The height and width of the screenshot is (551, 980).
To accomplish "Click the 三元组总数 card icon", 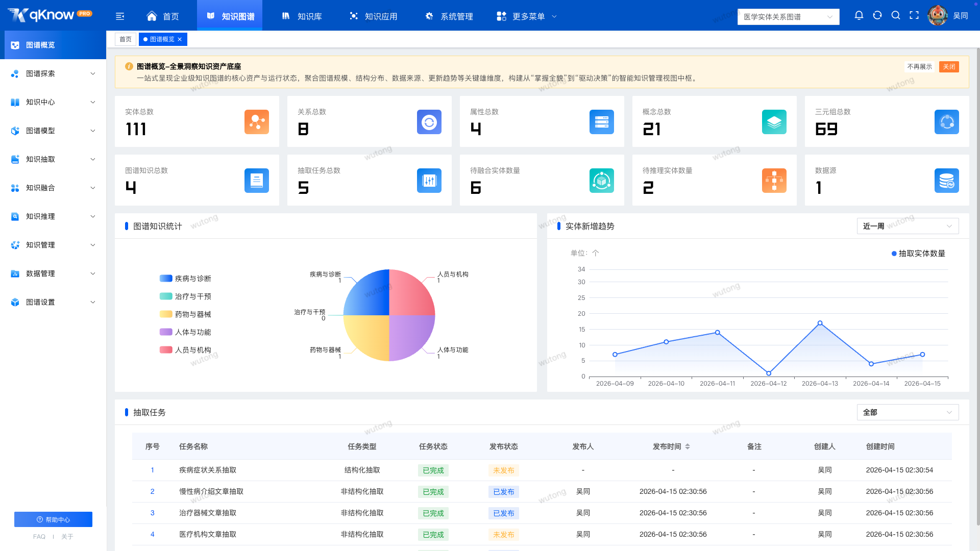I will 947,122.
